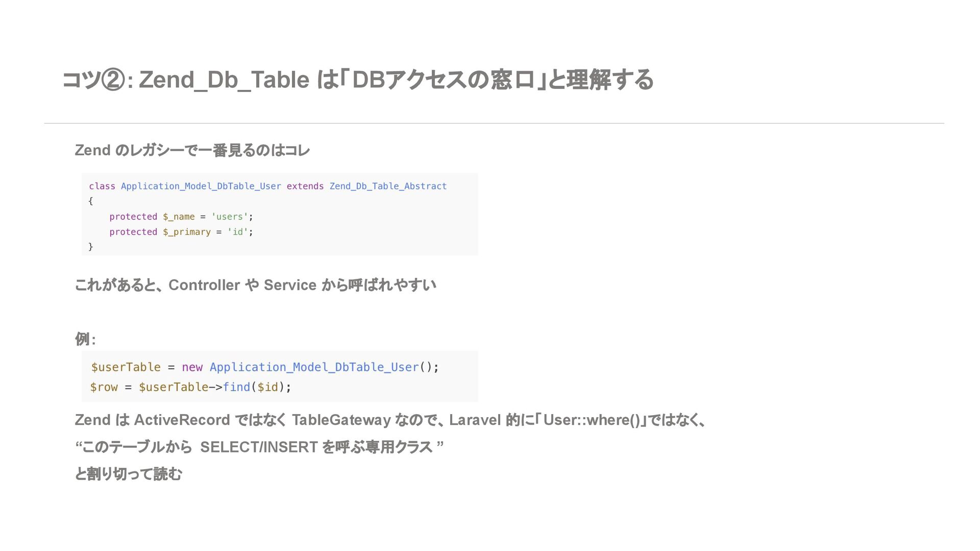Click the final line 'と割り切って読む'
980x551 pixels.
click(x=129, y=474)
